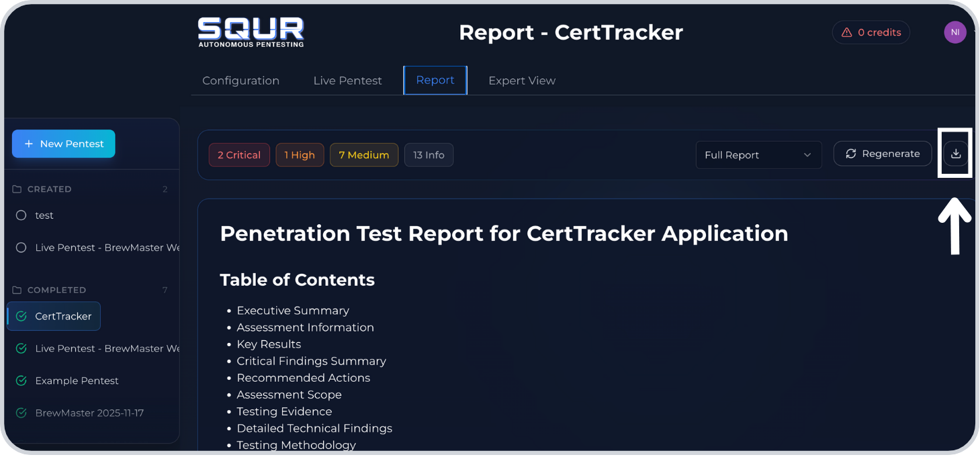The width and height of the screenshot is (980, 457).
Task: Open the NI user avatar menu
Action: tap(954, 32)
